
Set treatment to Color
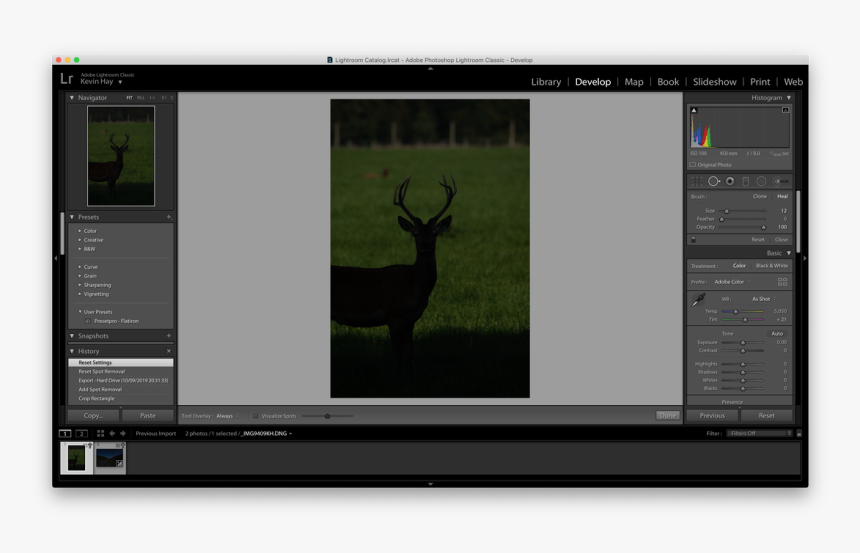pos(739,266)
